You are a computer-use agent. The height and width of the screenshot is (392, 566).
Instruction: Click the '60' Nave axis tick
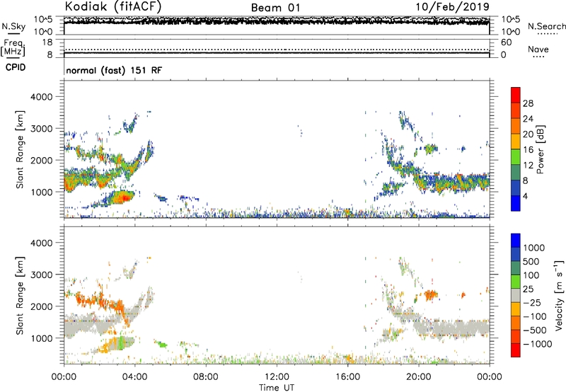[506, 42]
